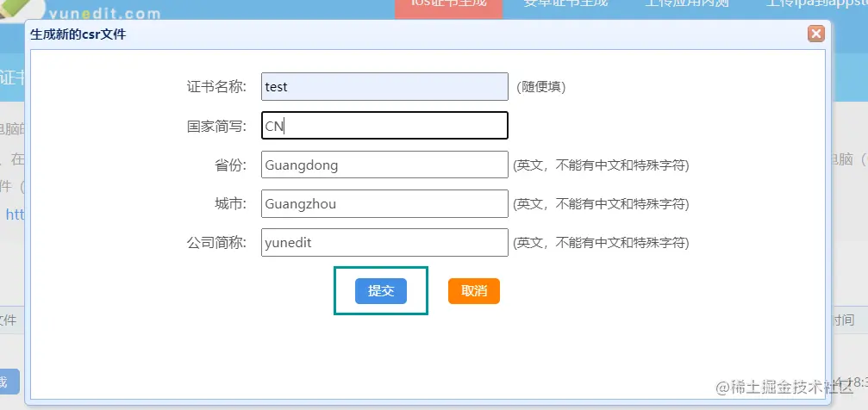Click the 城市 field showing Guangzhou
This screenshot has height=410, width=868.
click(384, 203)
